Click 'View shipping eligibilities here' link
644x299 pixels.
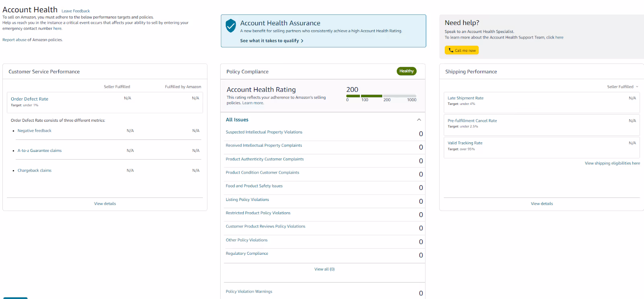tap(612, 164)
